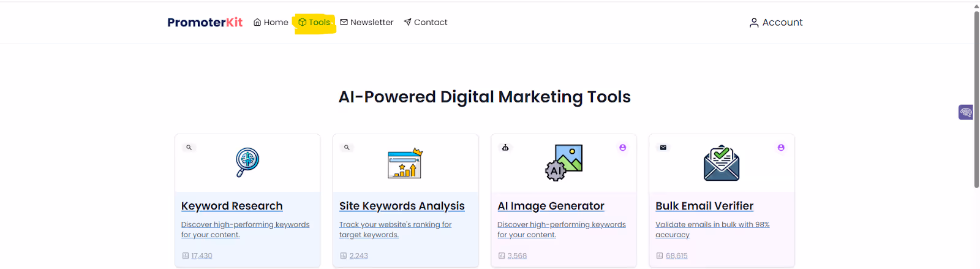This screenshot has width=980, height=269.
Task: Open the Contact page
Action: [426, 22]
